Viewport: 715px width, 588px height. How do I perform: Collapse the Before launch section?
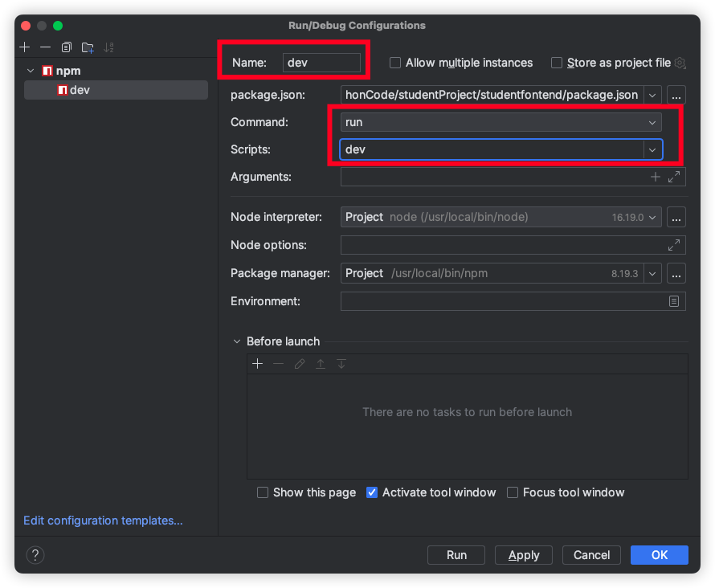click(237, 341)
